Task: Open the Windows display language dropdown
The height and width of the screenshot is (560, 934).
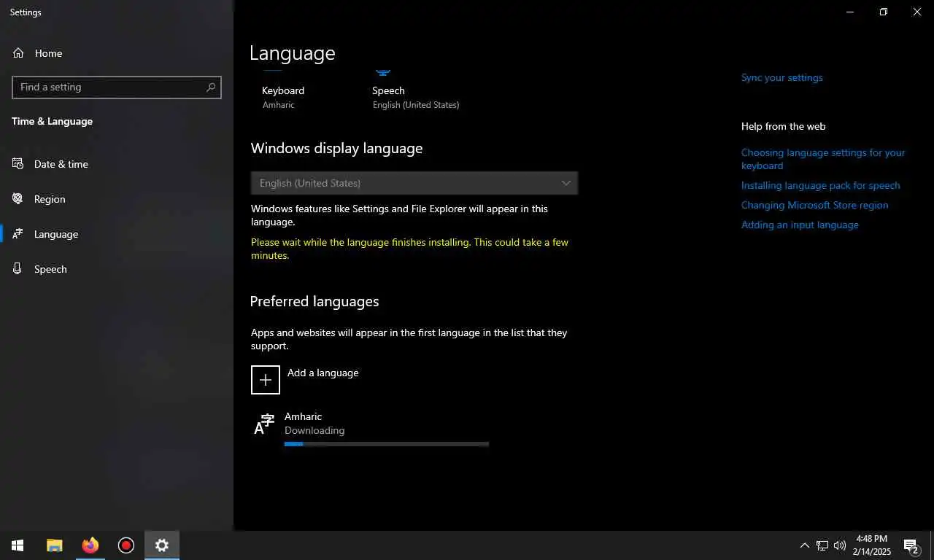Action: pos(414,183)
